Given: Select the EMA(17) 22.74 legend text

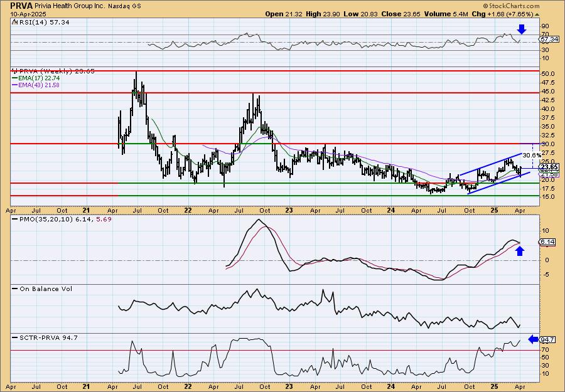Looking at the screenshot, I should (x=39, y=78).
